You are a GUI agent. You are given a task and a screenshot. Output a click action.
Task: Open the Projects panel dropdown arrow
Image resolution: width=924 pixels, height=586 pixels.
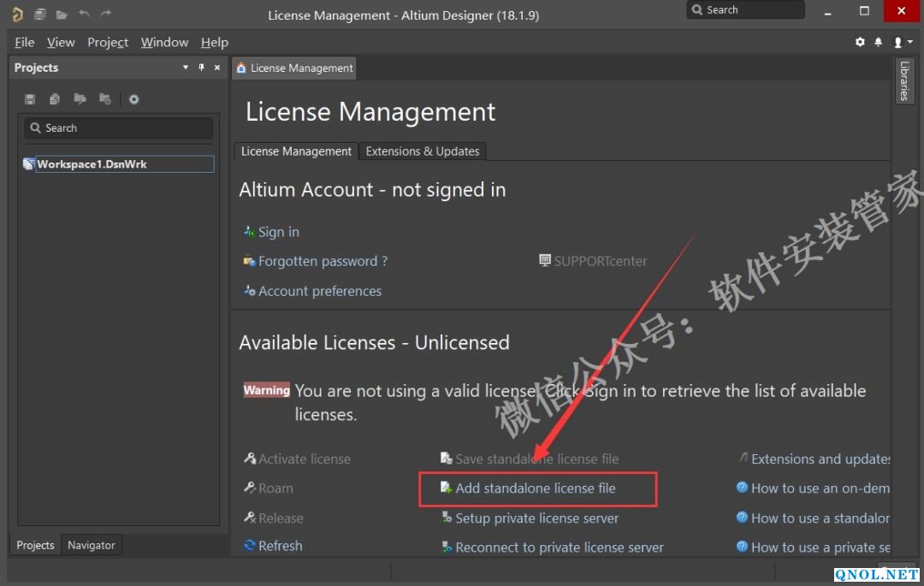click(x=186, y=68)
